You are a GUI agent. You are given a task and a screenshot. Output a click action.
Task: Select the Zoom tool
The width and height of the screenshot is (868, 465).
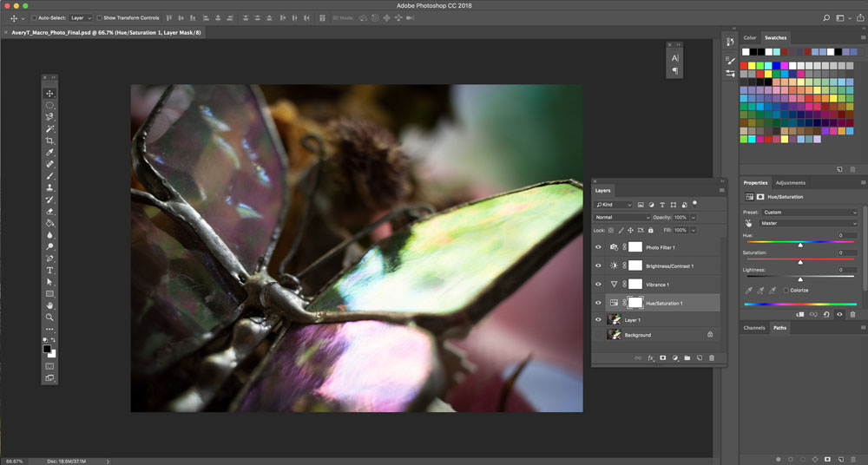coord(49,318)
